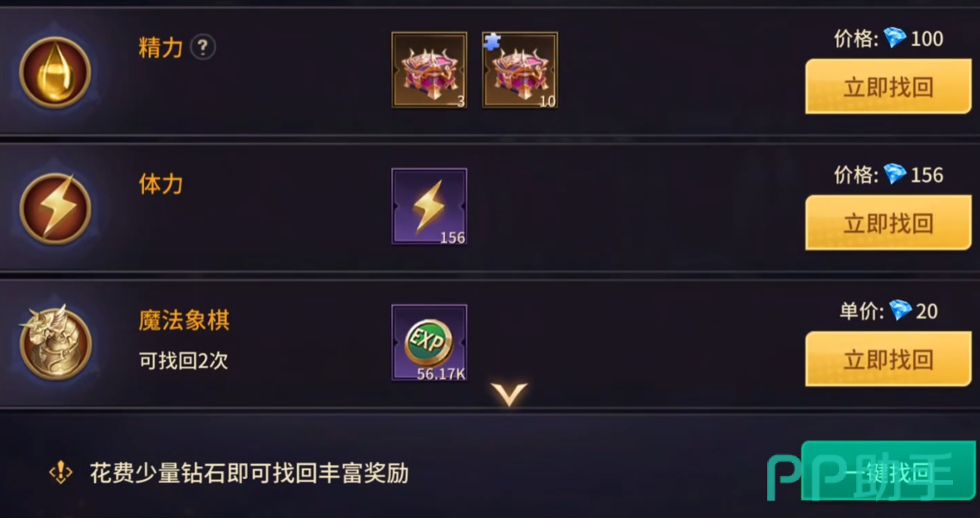Expand the list with the down chevron
Viewport: 980px width, 518px height.
click(510, 395)
